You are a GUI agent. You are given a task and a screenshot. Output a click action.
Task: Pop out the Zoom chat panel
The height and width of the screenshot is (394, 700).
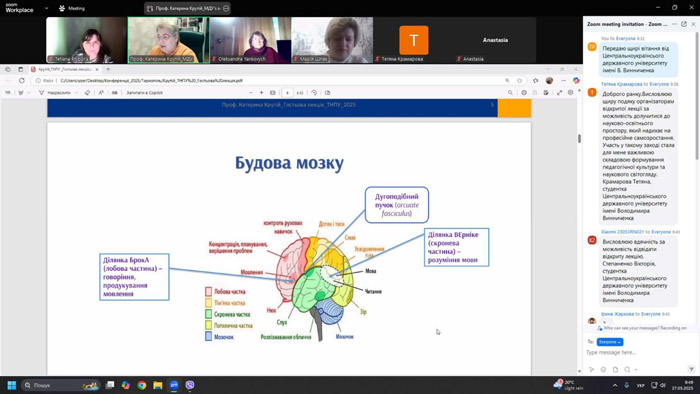click(683, 24)
